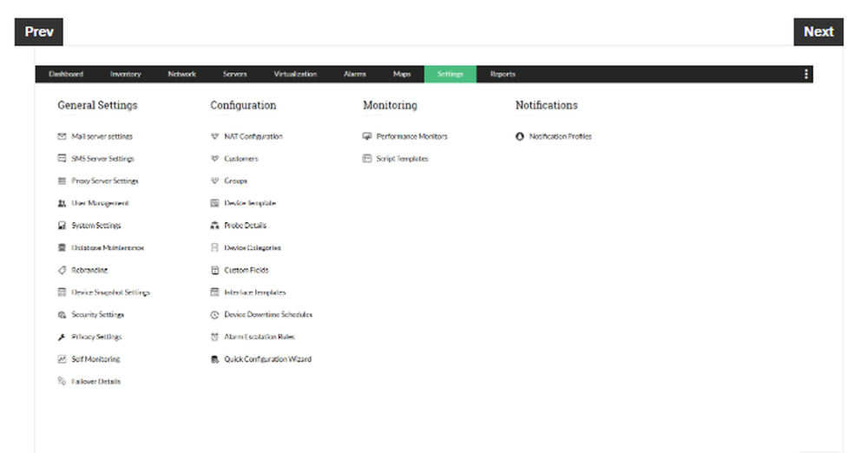
Task: Open Performance Monitors link
Action: tap(411, 136)
